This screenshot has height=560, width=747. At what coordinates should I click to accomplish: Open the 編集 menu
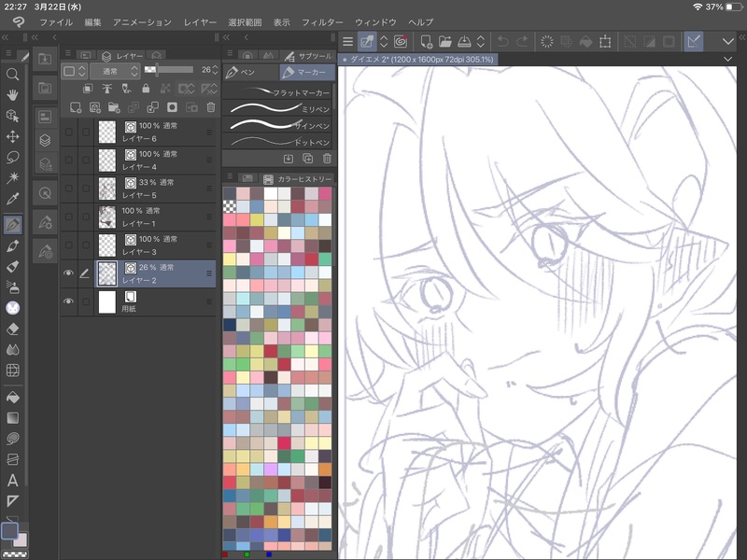[92, 22]
